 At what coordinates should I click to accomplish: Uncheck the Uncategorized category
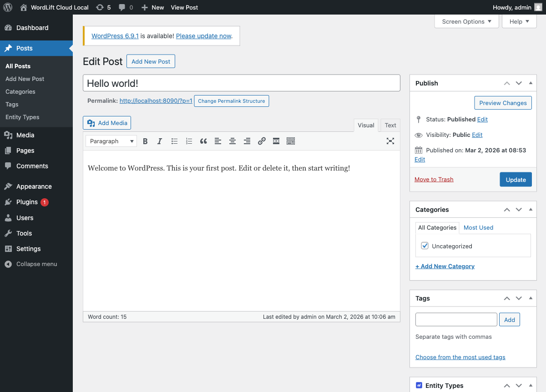pyautogui.click(x=425, y=246)
